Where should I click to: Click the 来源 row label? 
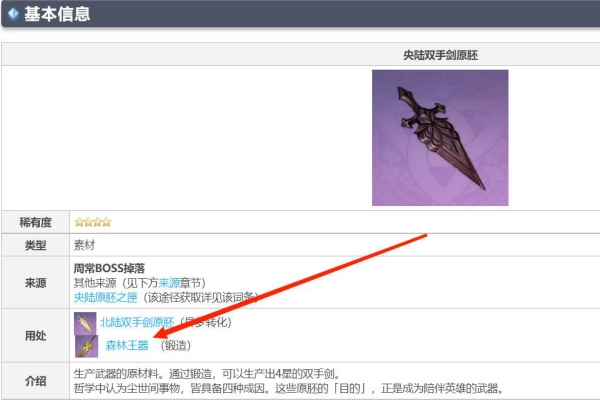click(36, 283)
